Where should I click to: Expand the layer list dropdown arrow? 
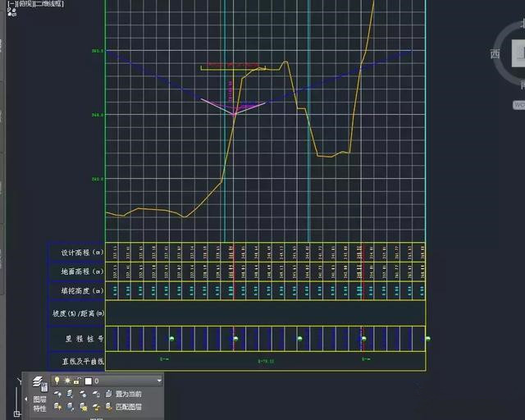click(159, 381)
